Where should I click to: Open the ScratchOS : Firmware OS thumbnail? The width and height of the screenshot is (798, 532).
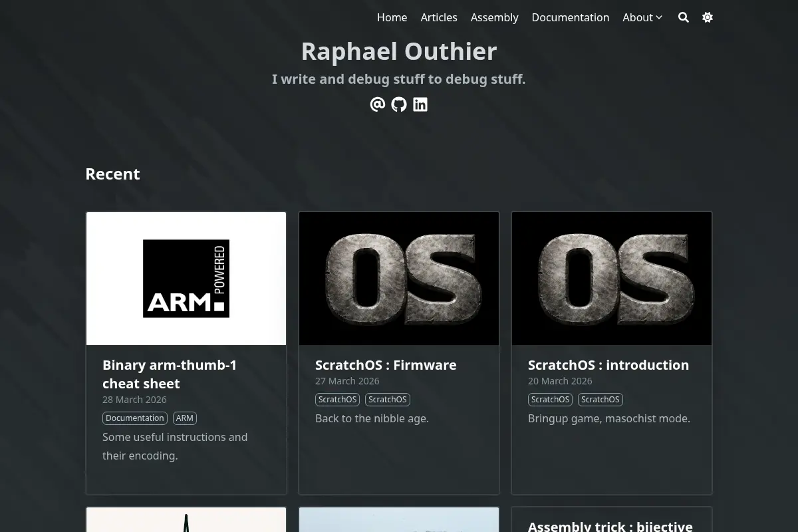[x=399, y=279]
